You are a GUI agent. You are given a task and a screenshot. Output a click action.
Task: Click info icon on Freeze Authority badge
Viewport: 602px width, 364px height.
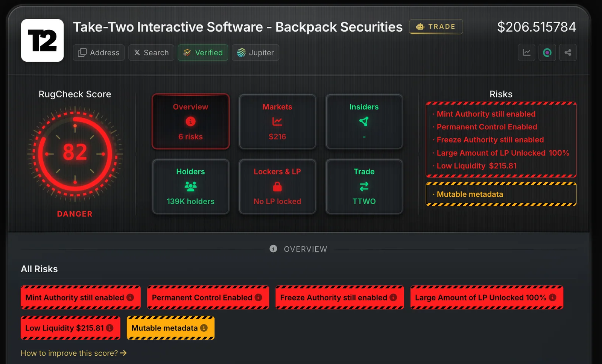click(x=393, y=297)
